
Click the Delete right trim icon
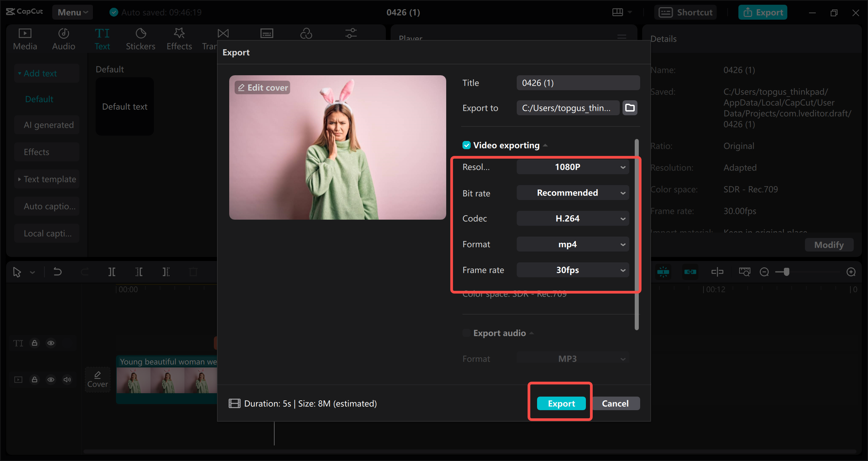click(166, 272)
